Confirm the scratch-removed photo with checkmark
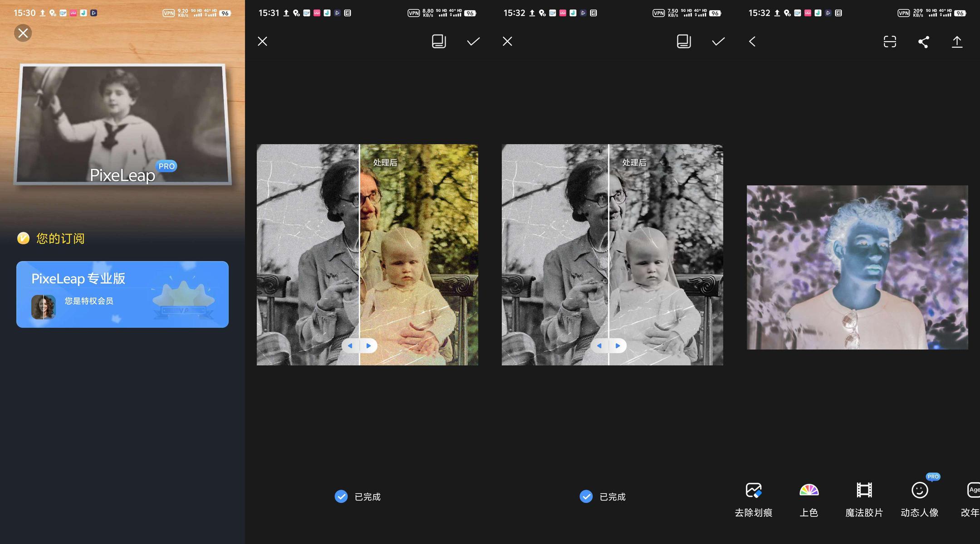 click(x=718, y=41)
